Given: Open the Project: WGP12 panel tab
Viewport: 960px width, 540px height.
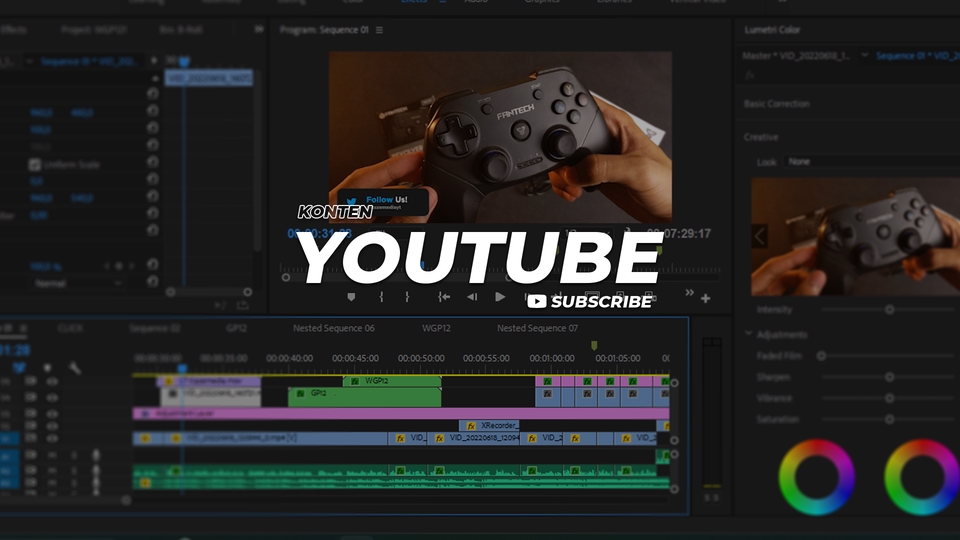Looking at the screenshot, I should pos(94,29).
